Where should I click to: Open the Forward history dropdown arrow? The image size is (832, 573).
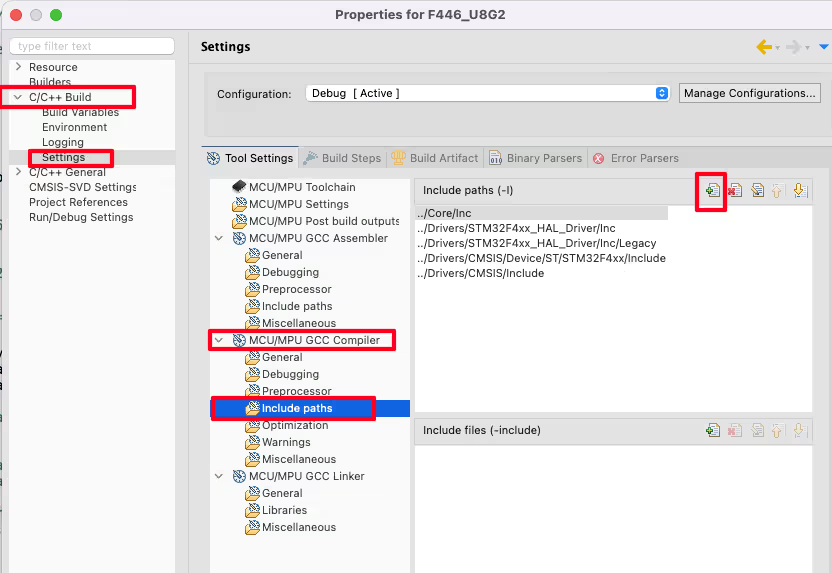[807, 48]
